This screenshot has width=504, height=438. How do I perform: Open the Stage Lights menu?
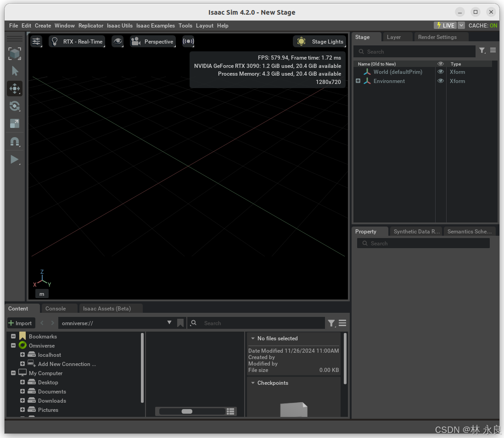point(319,41)
